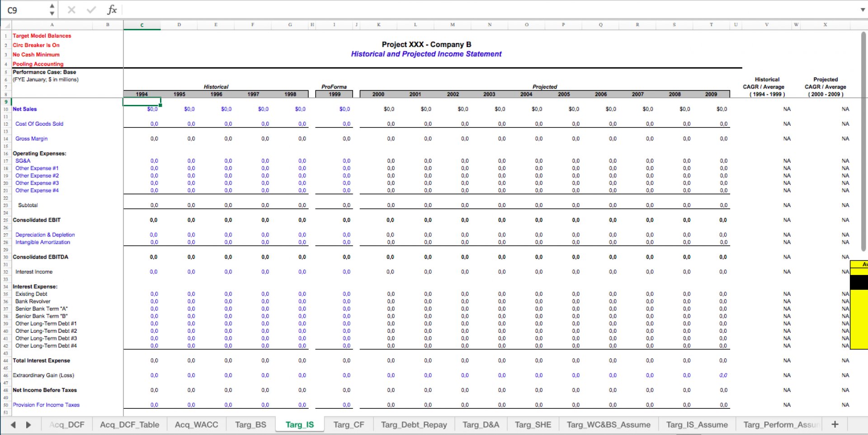Click 'Extraordinary Gain (Loss)' label
Screen dimensions: 868x435
[43, 375]
